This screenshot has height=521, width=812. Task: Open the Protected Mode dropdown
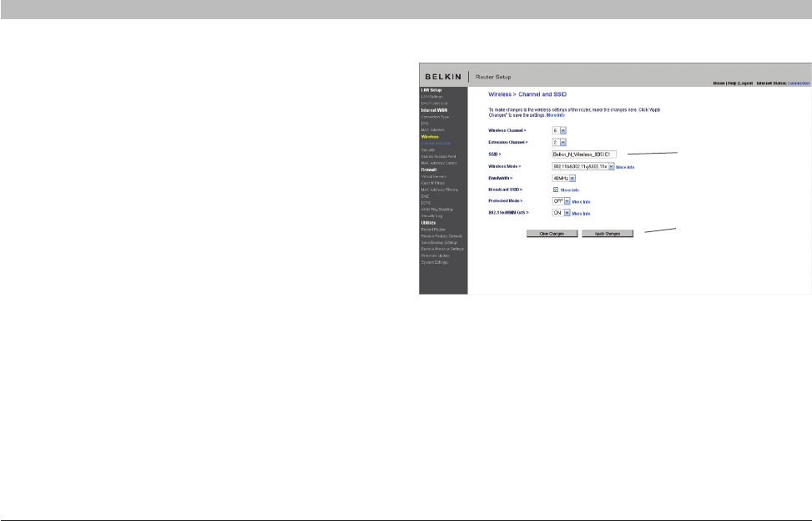coord(562,201)
